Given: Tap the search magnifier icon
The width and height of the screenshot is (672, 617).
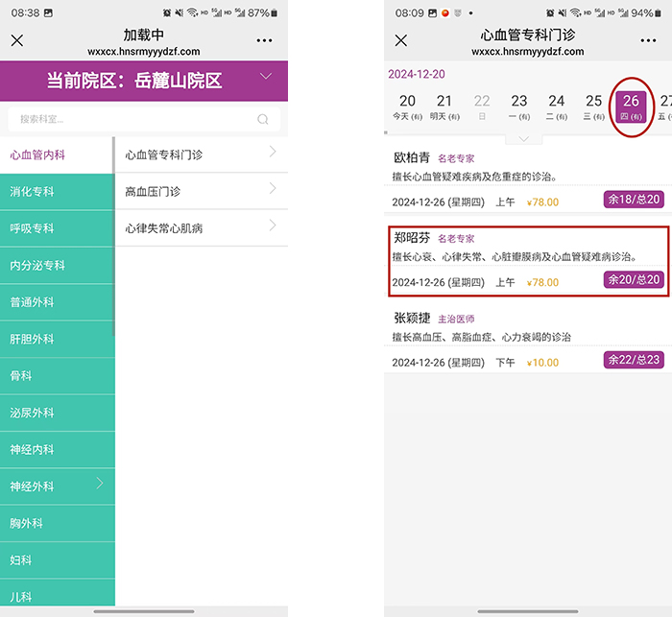Looking at the screenshot, I should pos(263,120).
